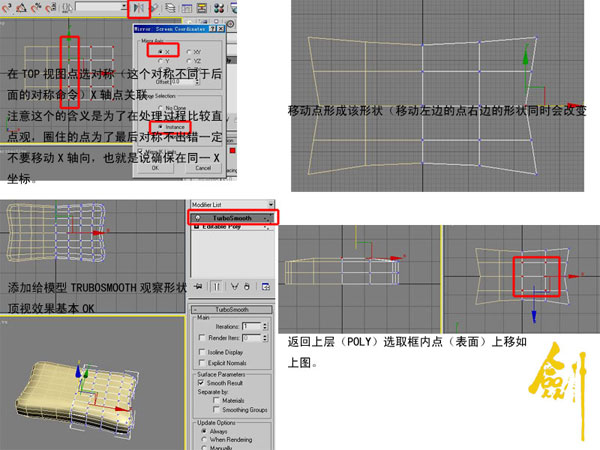Click the red object color swatch
The width and height of the screenshot is (600, 450).
click(232, 151)
